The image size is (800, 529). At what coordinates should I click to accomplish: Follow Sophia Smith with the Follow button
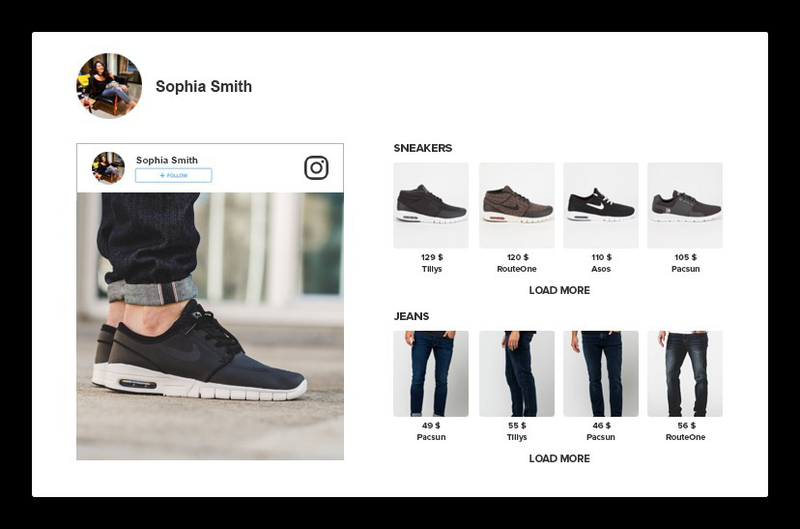click(x=173, y=175)
